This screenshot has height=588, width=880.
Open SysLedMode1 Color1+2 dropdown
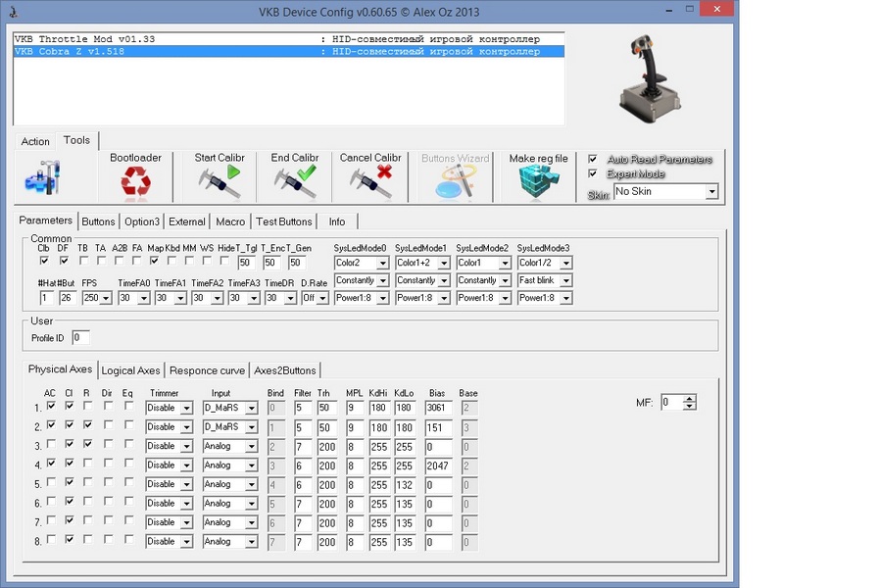point(422,263)
